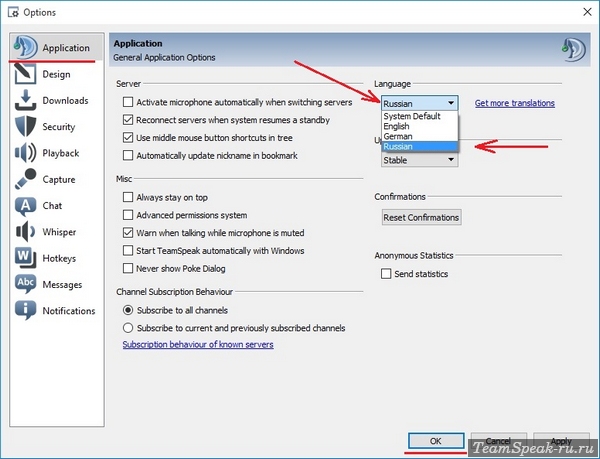Click the Playback speaker icon
This screenshot has width=600, height=459.
(x=25, y=153)
